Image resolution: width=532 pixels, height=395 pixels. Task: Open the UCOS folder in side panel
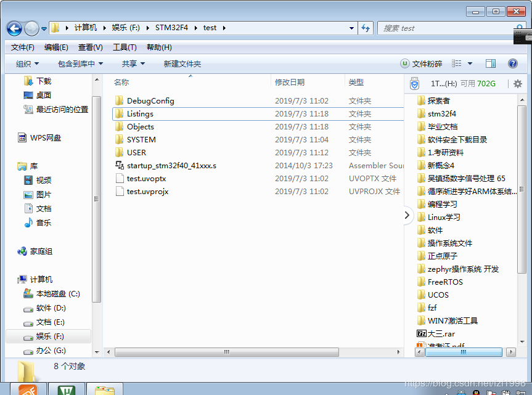438,295
